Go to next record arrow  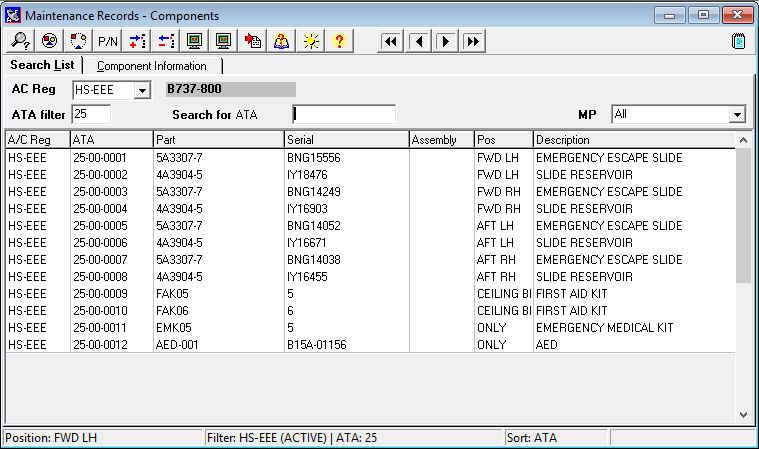pos(445,42)
